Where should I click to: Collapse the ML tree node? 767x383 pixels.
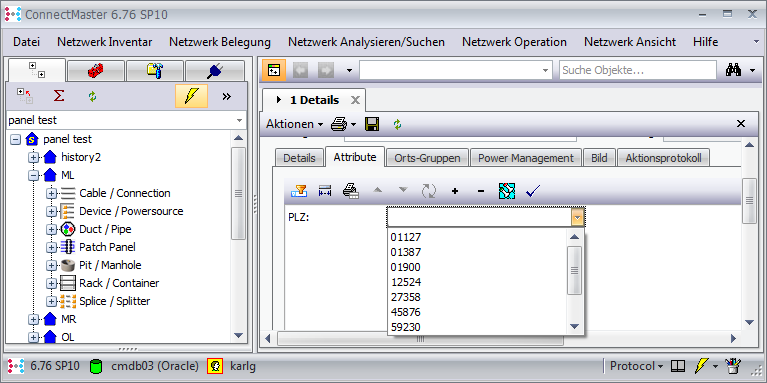coord(33,175)
